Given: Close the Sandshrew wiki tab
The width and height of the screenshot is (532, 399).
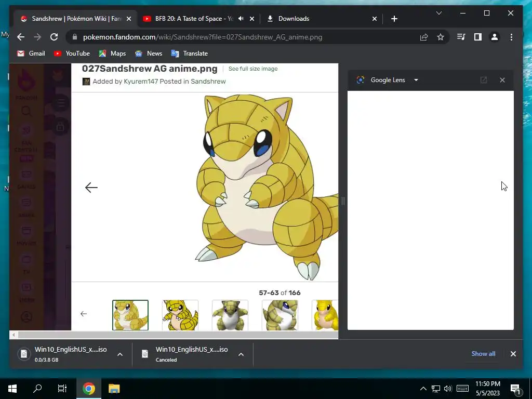Looking at the screenshot, I should pyautogui.click(x=129, y=19).
